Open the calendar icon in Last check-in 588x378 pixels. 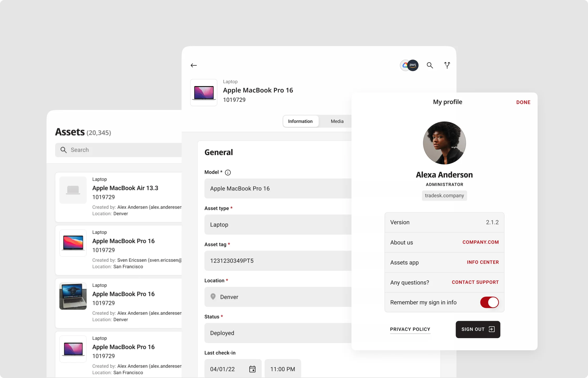point(252,369)
